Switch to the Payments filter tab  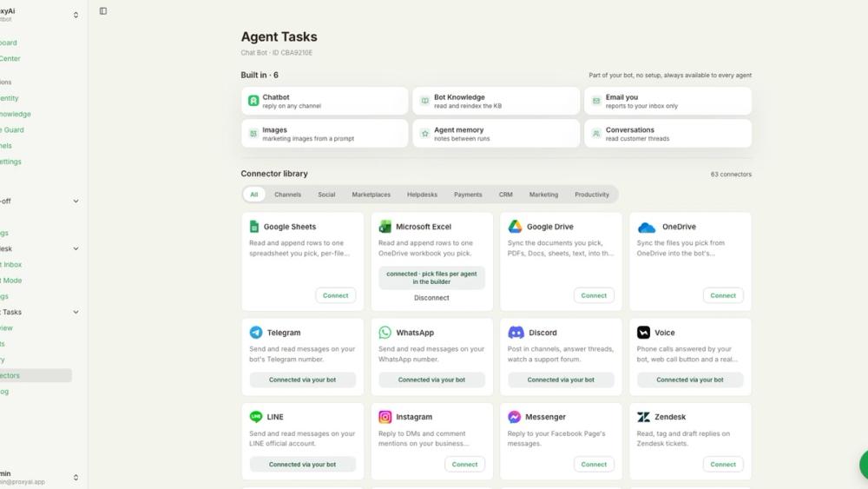(x=468, y=195)
